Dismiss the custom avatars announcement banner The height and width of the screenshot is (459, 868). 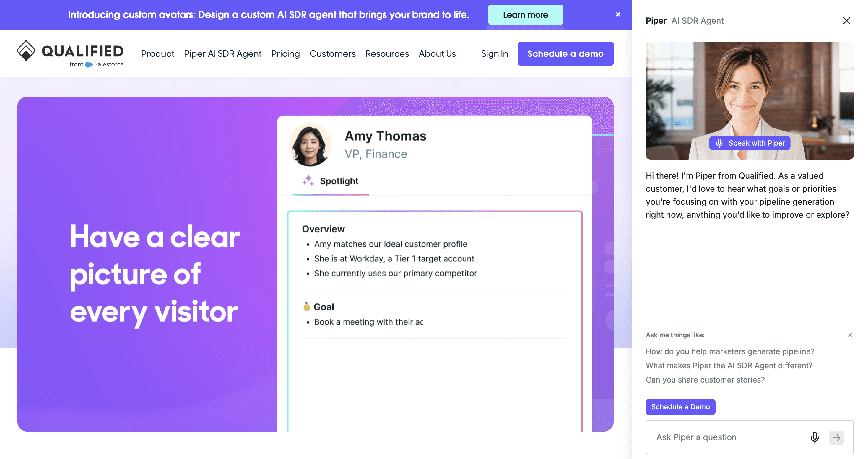(618, 14)
